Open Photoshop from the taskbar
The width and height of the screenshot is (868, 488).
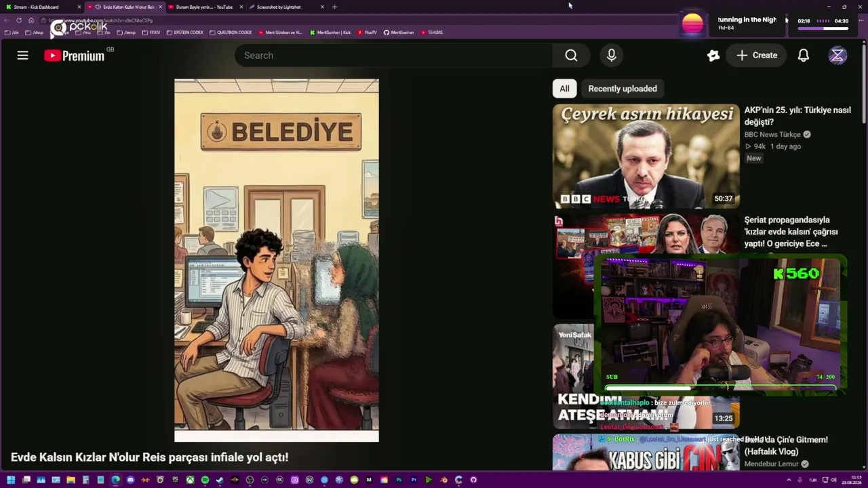(x=399, y=480)
